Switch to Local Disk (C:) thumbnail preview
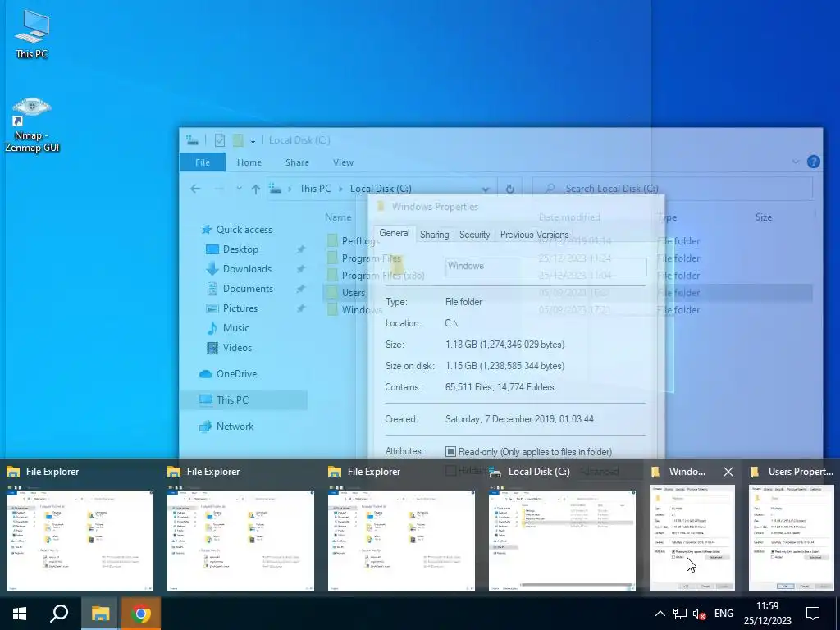The height and width of the screenshot is (630, 840). point(562,540)
